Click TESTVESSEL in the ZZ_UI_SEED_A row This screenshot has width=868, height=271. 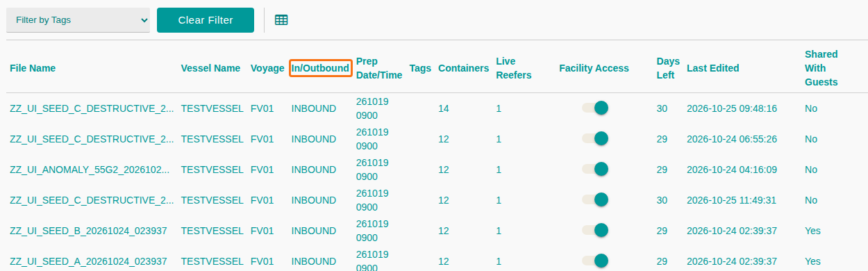pos(212,261)
